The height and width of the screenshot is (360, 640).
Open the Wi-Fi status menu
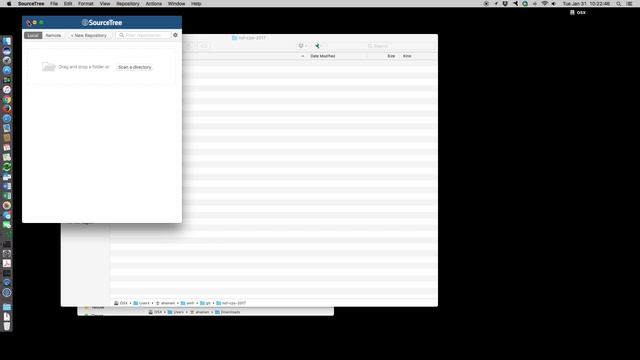tap(544, 4)
